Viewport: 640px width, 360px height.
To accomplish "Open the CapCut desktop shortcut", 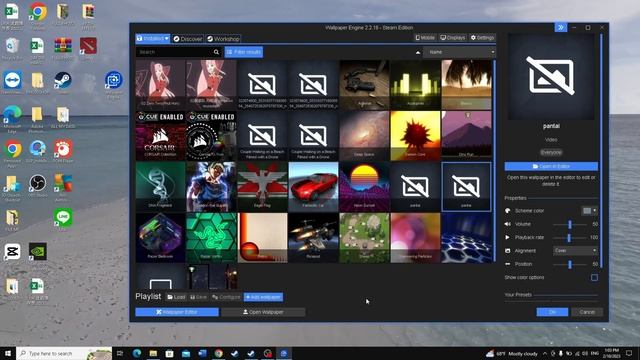I will tap(12, 252).
